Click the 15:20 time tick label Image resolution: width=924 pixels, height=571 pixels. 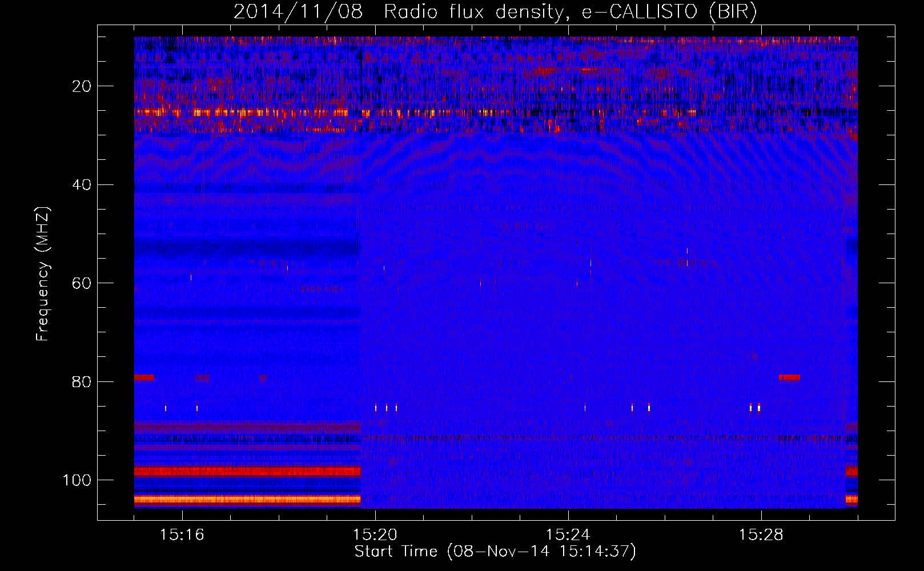click(375, 535)
